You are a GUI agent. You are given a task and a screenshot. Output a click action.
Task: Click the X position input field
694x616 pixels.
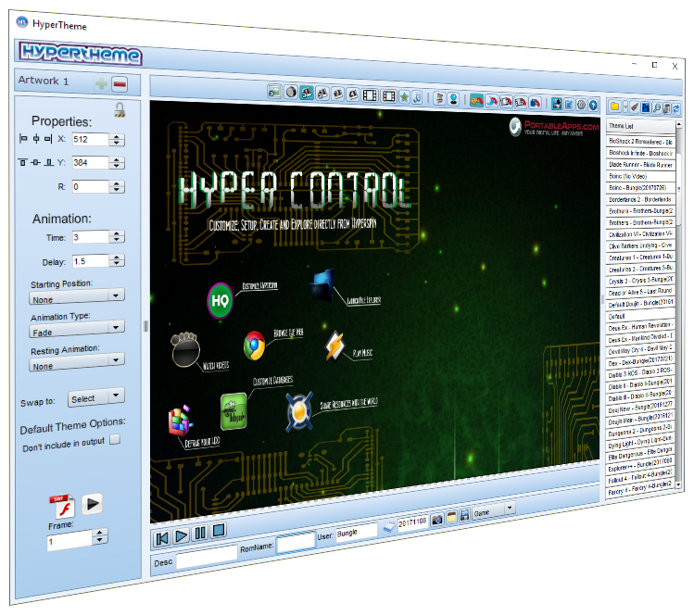point(90,139)
